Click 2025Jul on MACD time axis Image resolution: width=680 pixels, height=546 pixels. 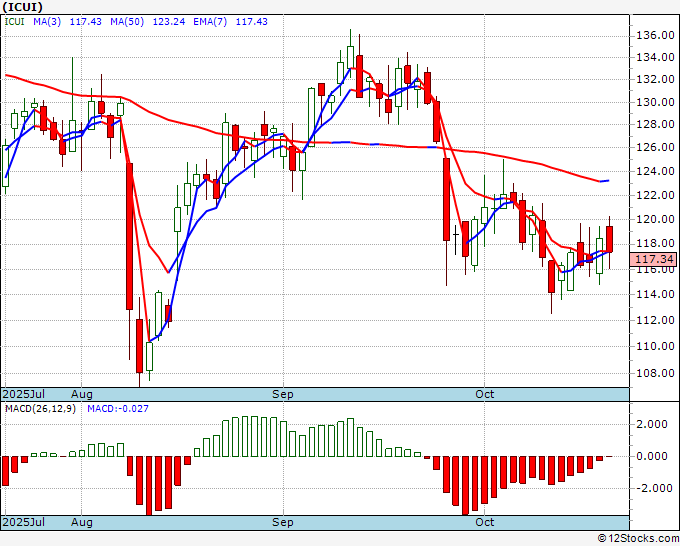point(24,522)
